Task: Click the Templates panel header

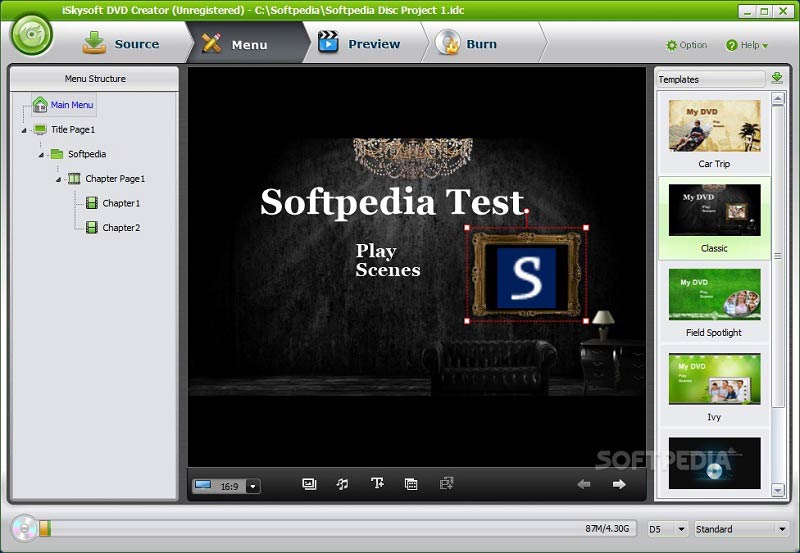Action: pos(710,79)
